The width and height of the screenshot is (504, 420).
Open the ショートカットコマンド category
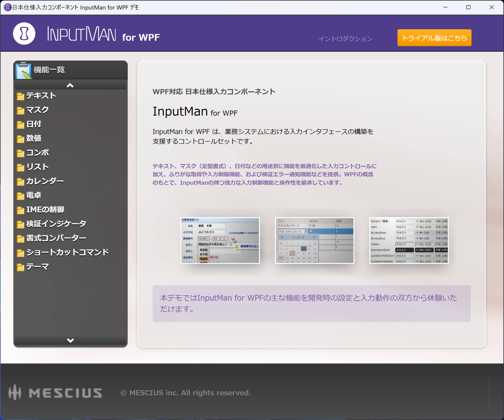67,252
